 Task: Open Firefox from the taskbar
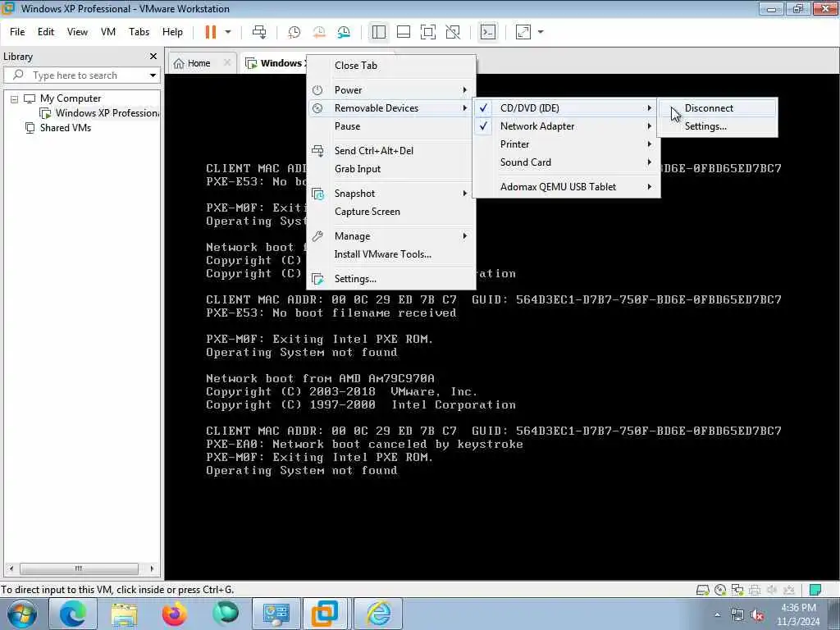pyautogui.click(x=175, y=614)
